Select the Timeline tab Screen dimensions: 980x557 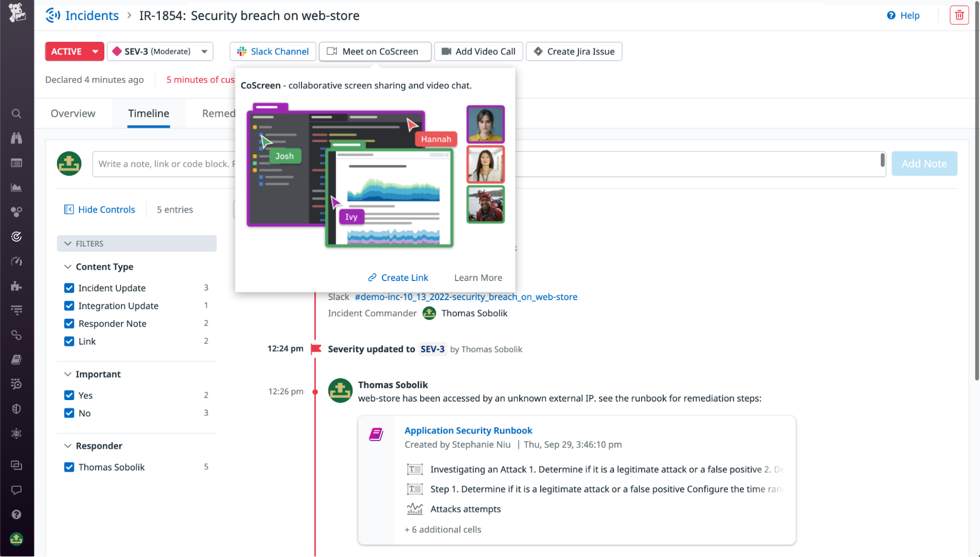[149, 113]
